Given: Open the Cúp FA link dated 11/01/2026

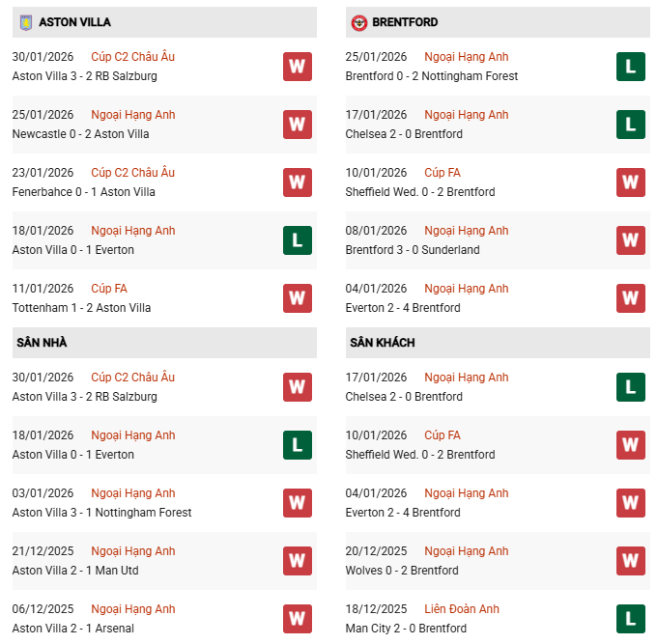Looking at the screenshot, I should tap(109, 289).
